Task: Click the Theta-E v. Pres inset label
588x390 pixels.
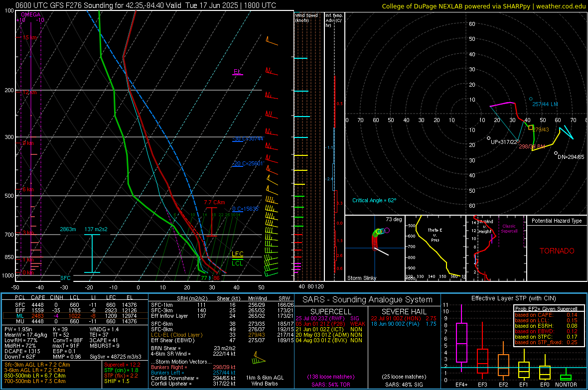Action: [x=435, y=235]
